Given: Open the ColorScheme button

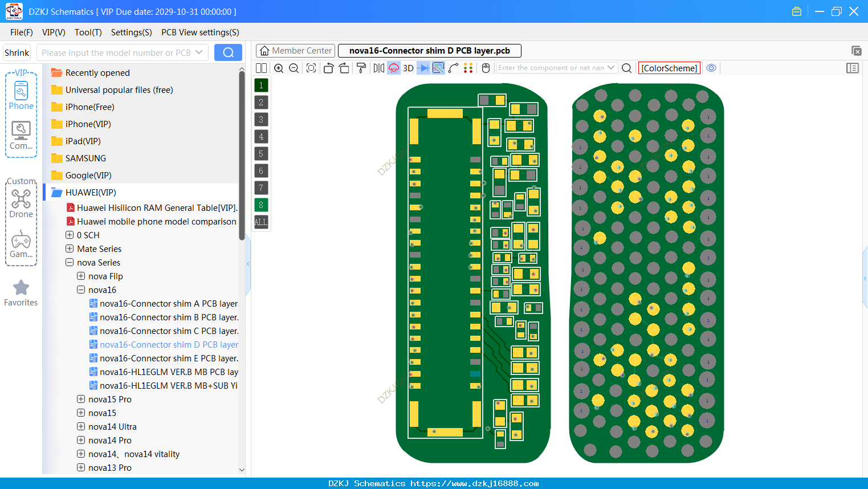Looking at the screenshot, I should [669, 68].
